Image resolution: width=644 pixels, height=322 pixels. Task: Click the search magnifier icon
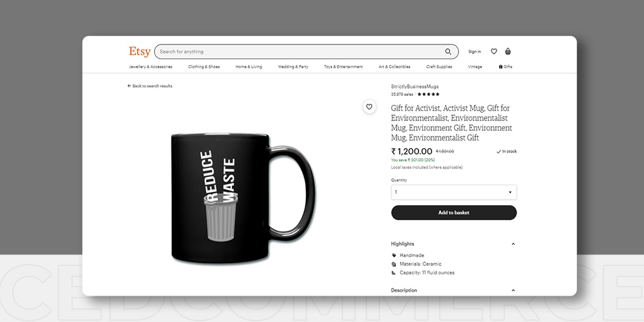pyautogui.click(x=448, y=52)
